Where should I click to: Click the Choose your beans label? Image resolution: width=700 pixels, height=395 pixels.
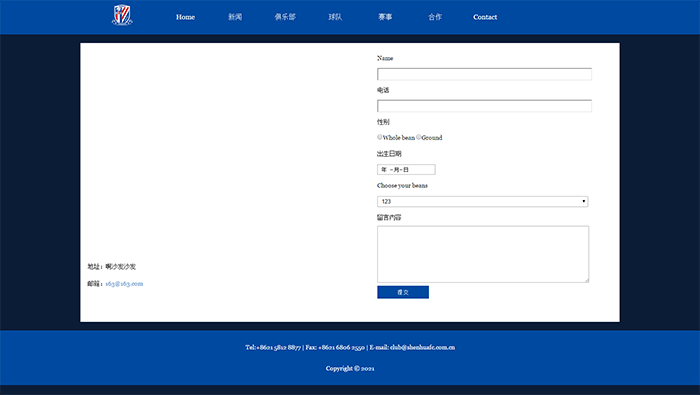(402, 186)
